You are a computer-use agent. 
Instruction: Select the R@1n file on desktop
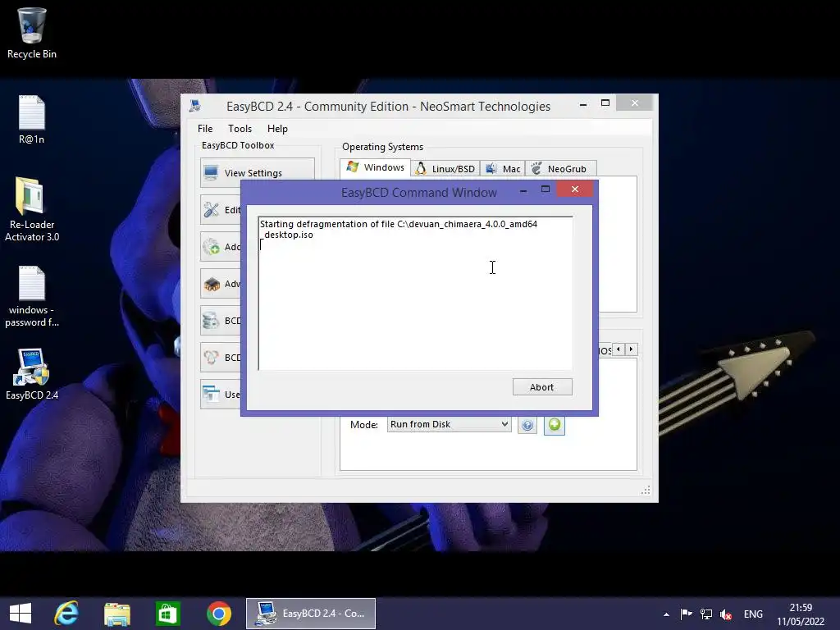pyautogui.click(x=32, y=120)
